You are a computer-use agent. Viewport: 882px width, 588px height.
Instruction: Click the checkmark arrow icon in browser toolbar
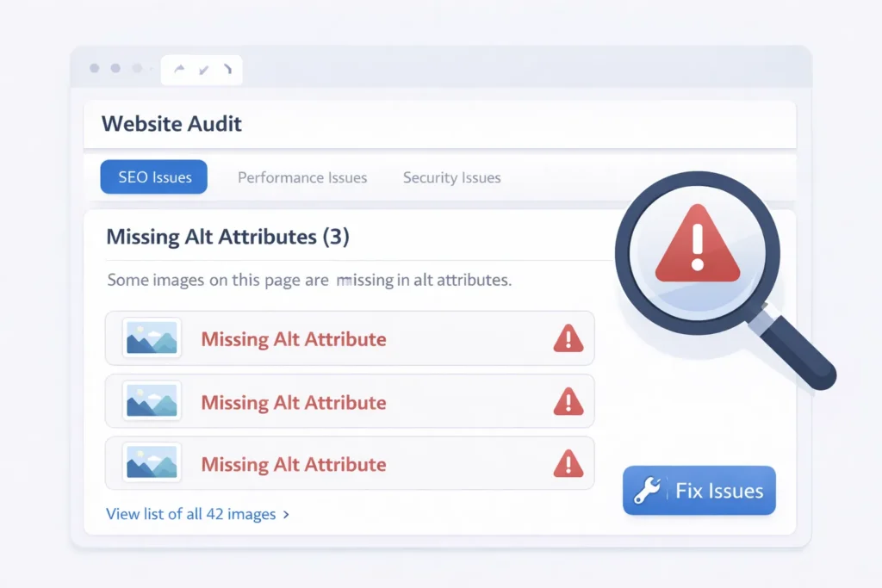pos(203,70)
